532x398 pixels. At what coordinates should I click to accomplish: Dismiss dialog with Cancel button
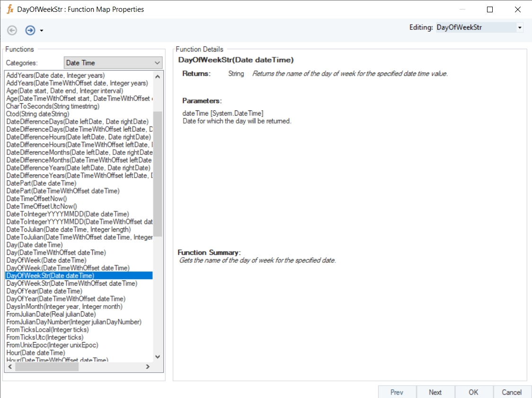pos(512,392)
